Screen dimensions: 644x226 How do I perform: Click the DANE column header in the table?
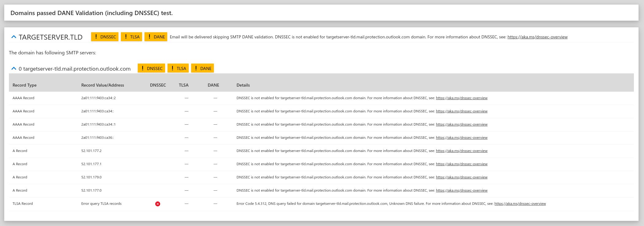click(214, 85)
